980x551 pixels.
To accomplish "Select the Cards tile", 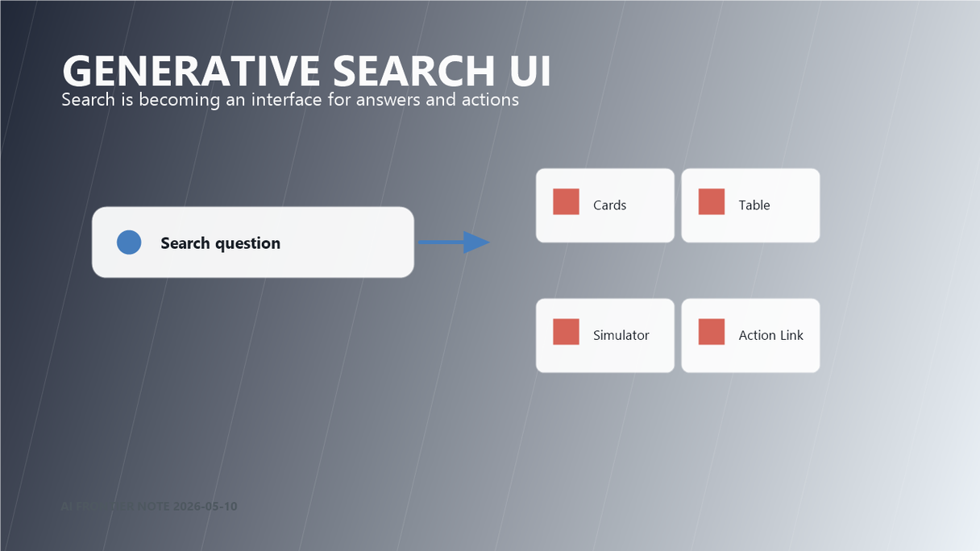I will [x=605, y=205].
